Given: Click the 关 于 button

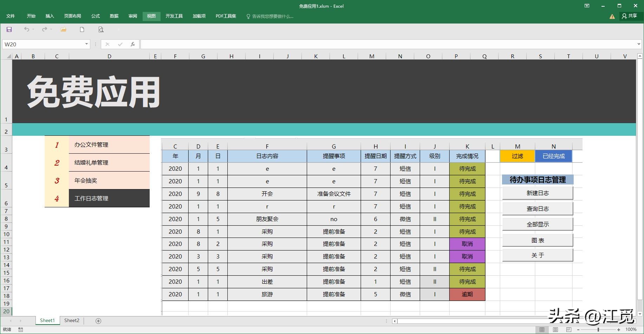Looking at the screenshot, I should [x=538, y=255].
